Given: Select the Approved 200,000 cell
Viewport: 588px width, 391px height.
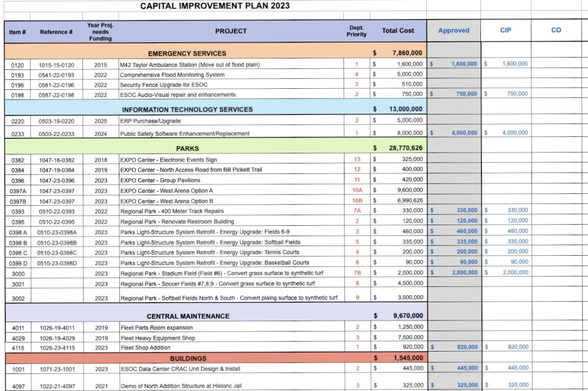Looking at the screenshot, I should click(454, 252).
